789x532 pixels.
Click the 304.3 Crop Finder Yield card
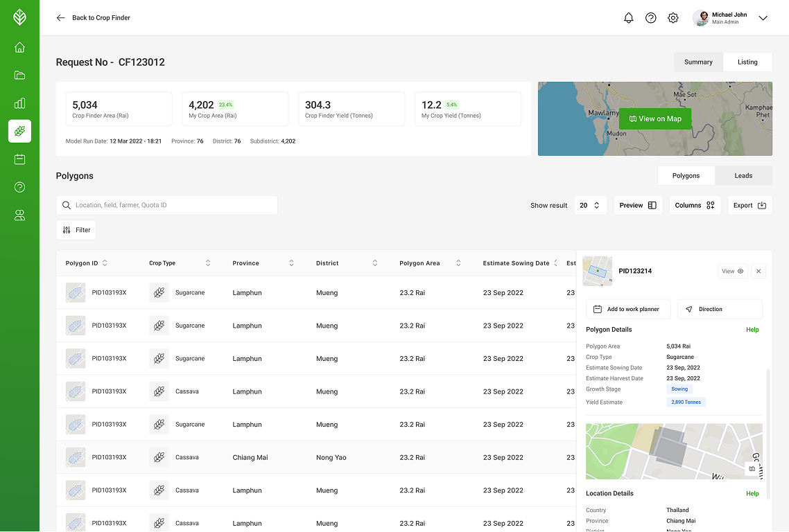pyautogui.click(x=352, y=109)
